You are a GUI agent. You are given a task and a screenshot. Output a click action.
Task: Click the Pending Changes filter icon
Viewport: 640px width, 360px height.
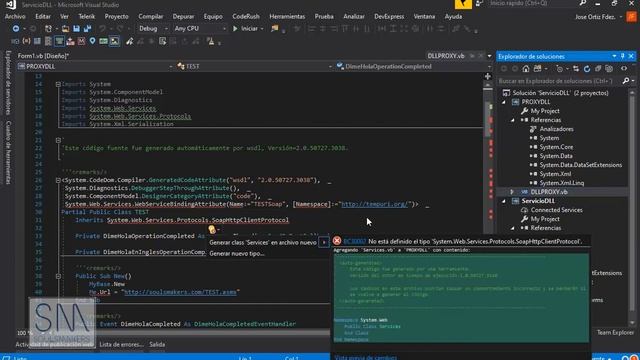(560, 69)
